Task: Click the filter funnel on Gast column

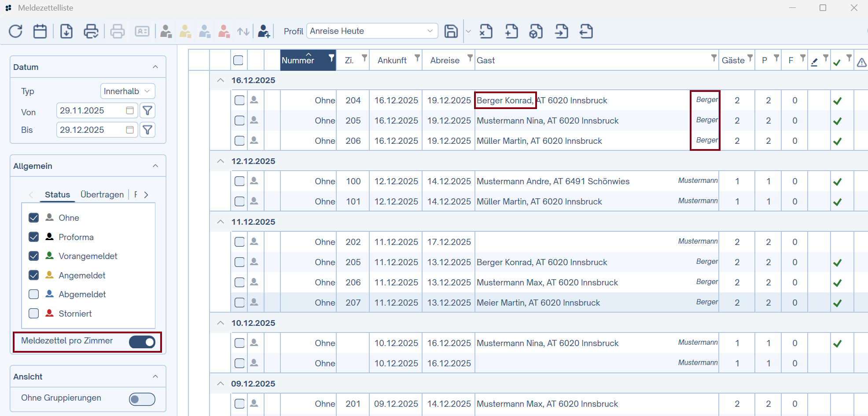Action: tap(714, 58)
